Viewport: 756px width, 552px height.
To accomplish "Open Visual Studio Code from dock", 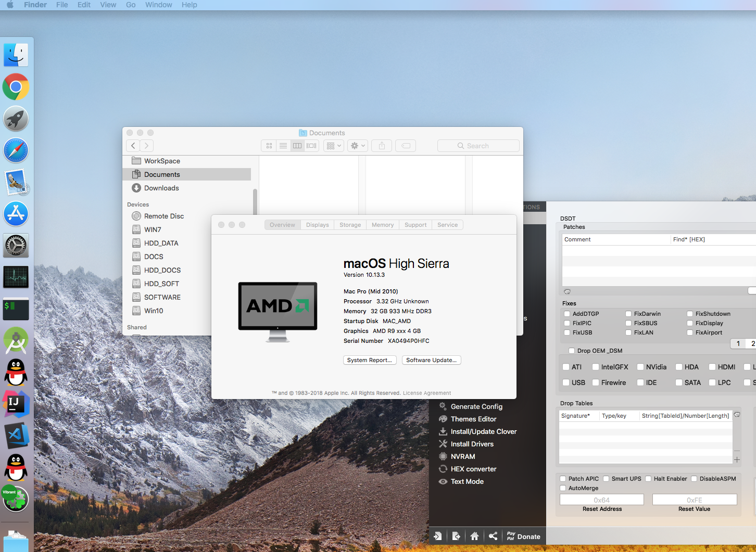I will [16, 436].
